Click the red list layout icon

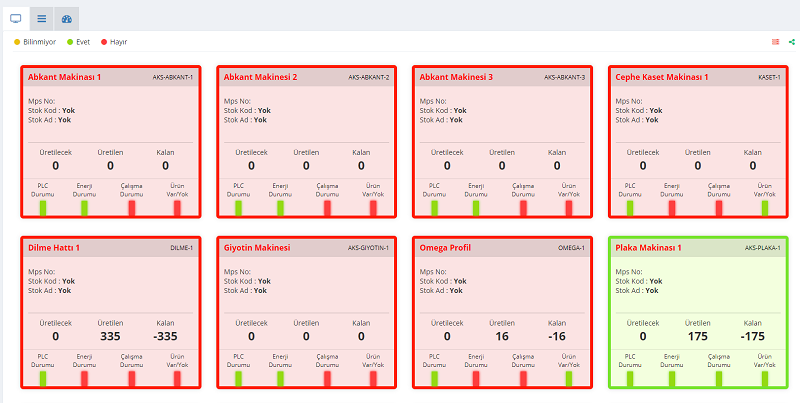775,42
